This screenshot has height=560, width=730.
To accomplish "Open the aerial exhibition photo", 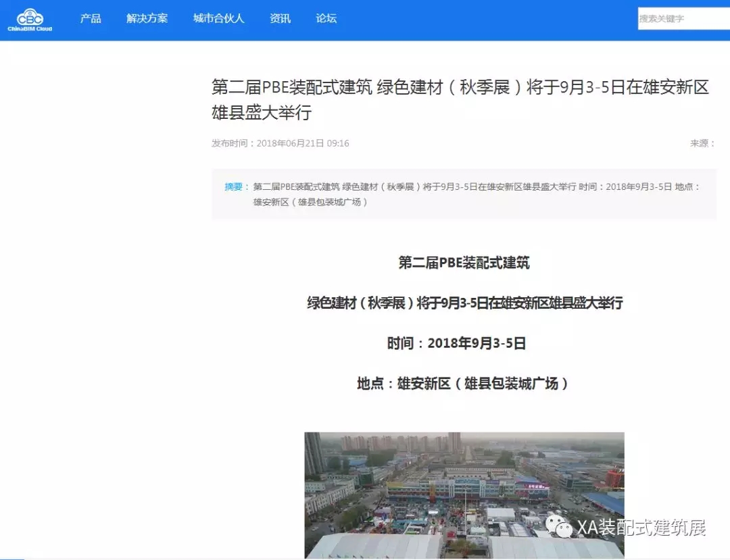I will (x=464, y=494).
